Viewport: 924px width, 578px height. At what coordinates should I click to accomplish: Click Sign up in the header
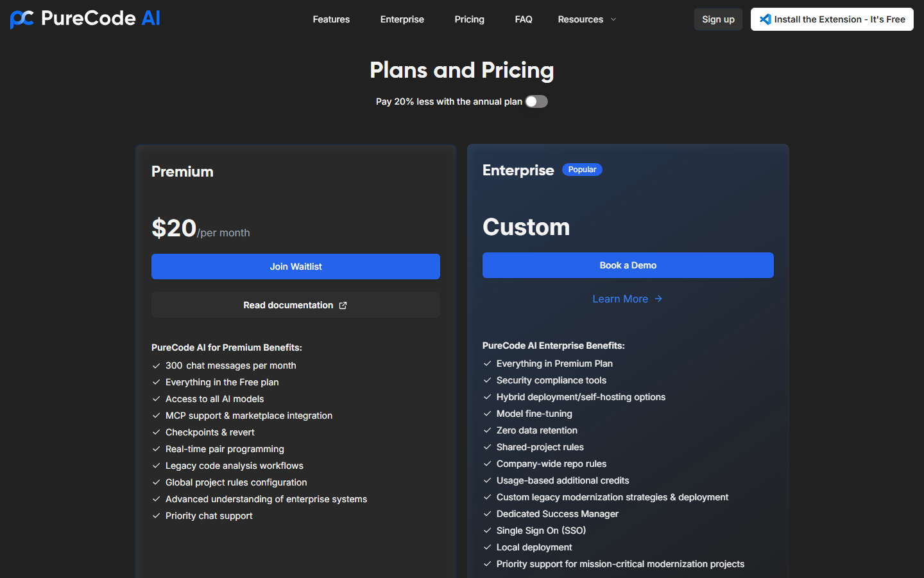(x=718, y=19)
